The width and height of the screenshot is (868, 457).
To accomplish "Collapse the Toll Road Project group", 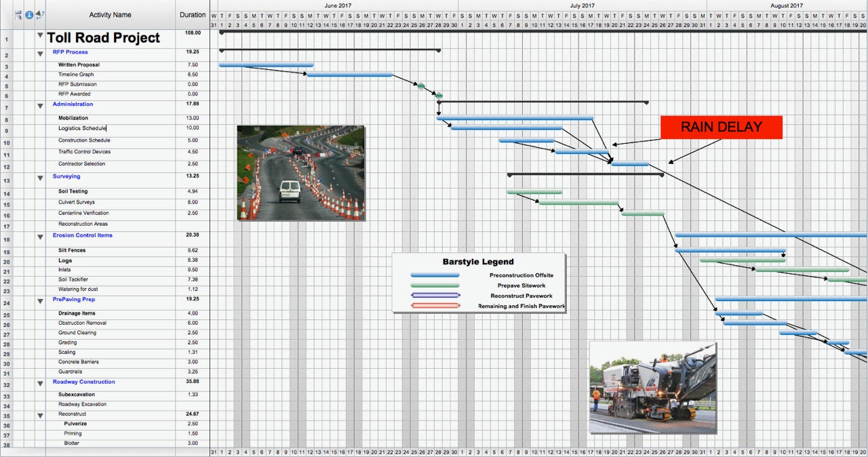I will pos(40,36).
